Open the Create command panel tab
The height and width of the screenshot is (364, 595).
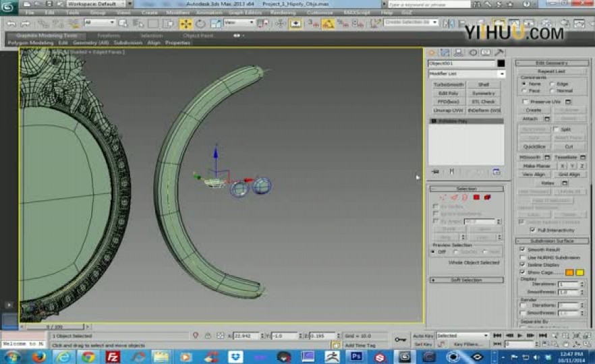click(x=432, y=53)
